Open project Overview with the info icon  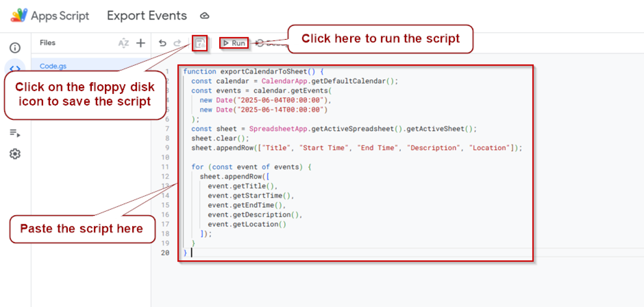[15, 48]
